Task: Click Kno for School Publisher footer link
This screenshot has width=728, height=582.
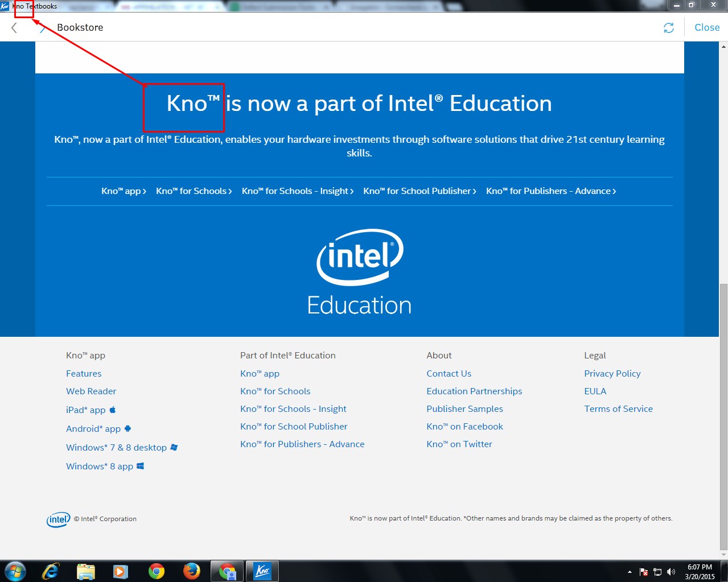Action: coord(294,427)
